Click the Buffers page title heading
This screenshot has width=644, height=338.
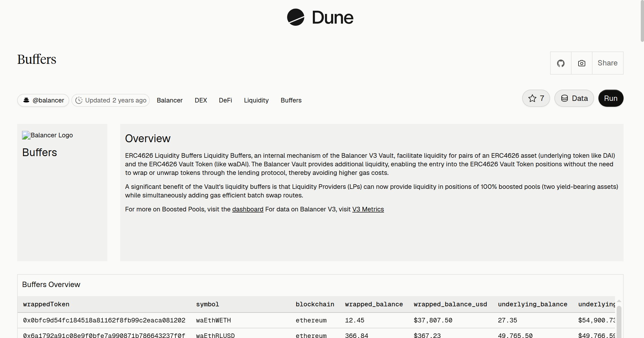pyautogui.click(x=37, y=59)
